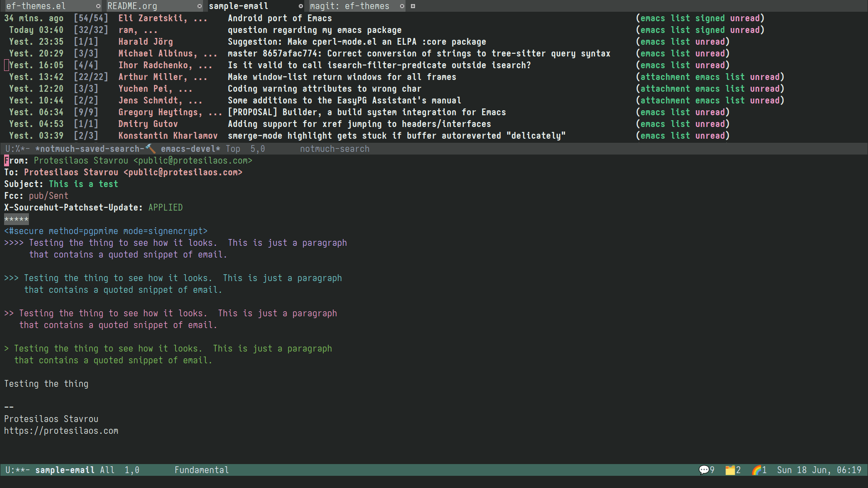Open the smerge-mode highlight thread
The image size is (868, 488).
pos(396,136)
